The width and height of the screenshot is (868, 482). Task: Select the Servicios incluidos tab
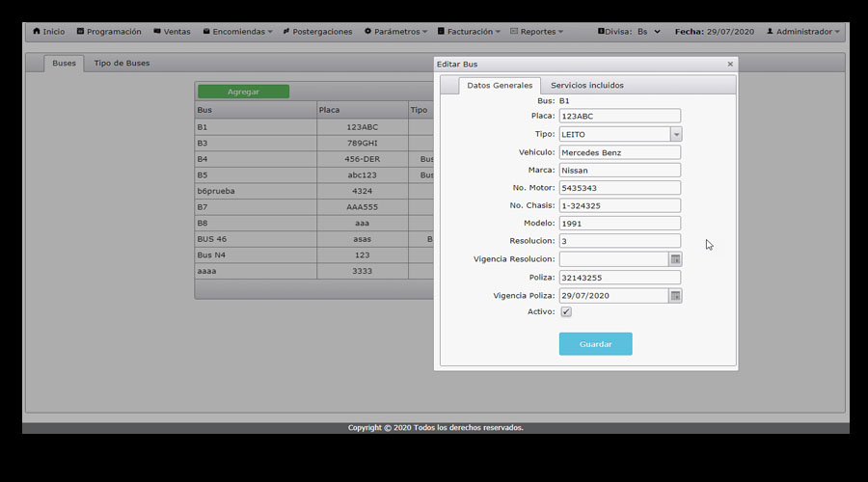[x=586, y=85]
